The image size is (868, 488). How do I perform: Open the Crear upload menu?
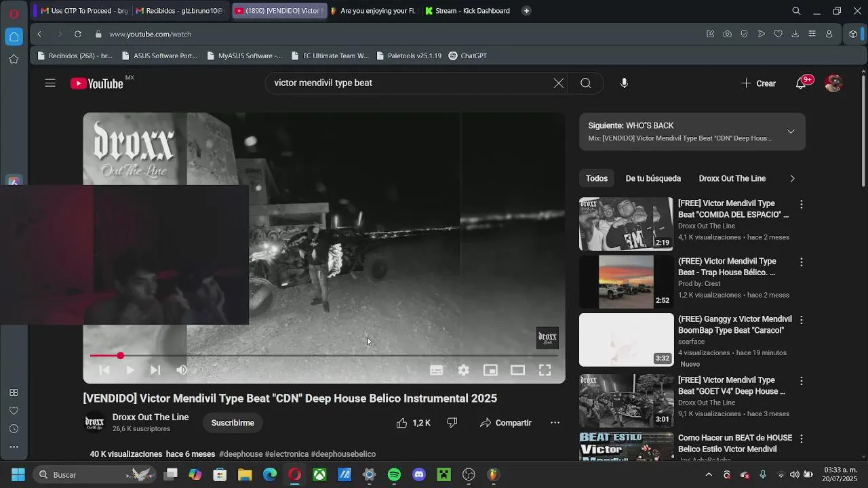758,83
